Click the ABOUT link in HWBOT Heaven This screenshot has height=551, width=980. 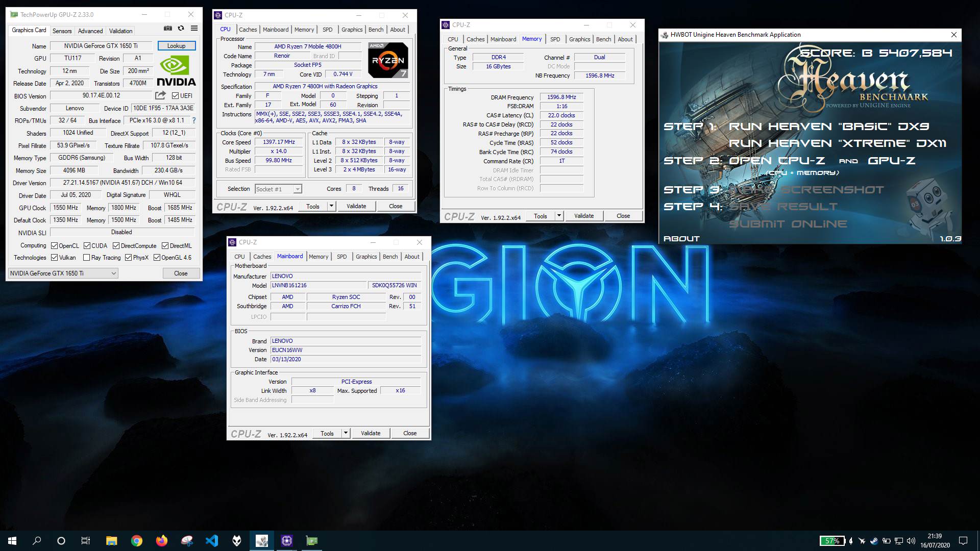coord(681,239)
